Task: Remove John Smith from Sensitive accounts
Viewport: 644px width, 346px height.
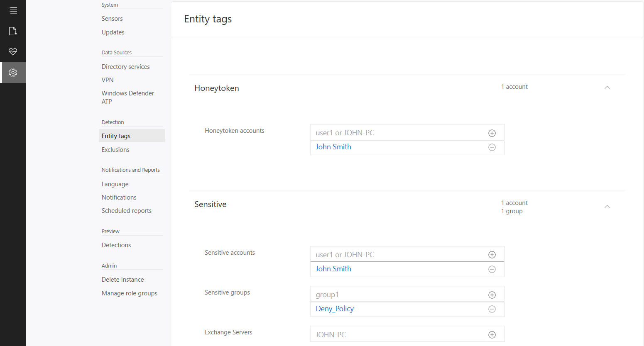Action: 492,269
